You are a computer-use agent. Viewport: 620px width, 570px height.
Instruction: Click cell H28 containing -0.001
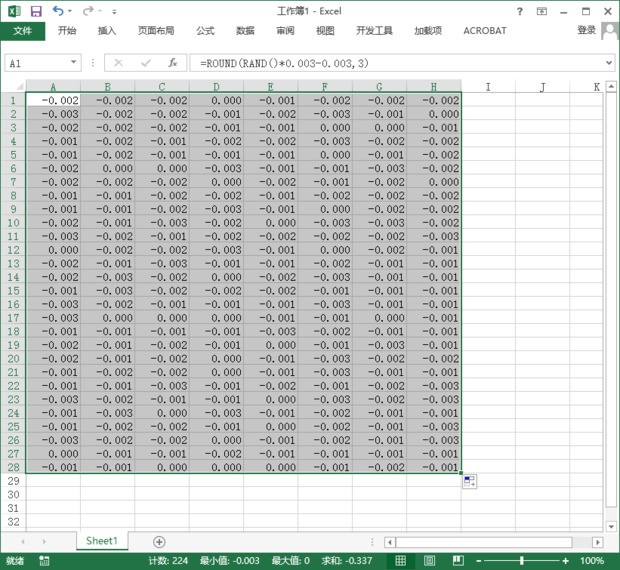pos(434,467)
